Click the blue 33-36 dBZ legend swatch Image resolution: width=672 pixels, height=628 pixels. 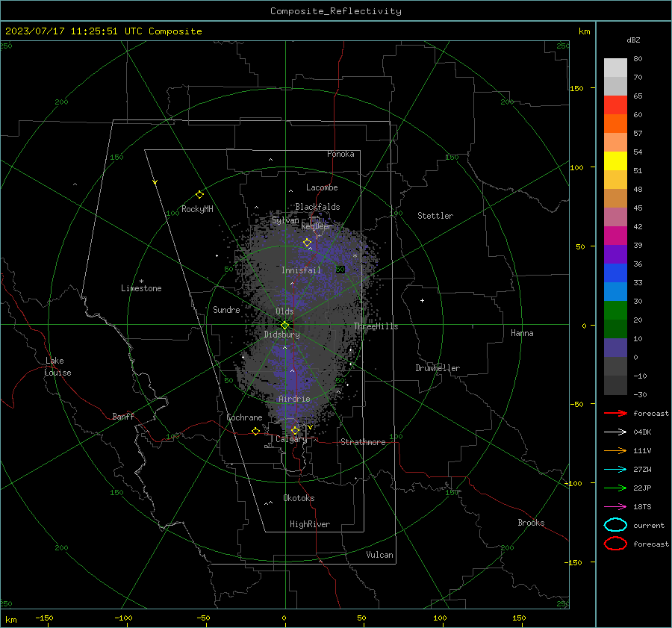[x=615, y=273]
